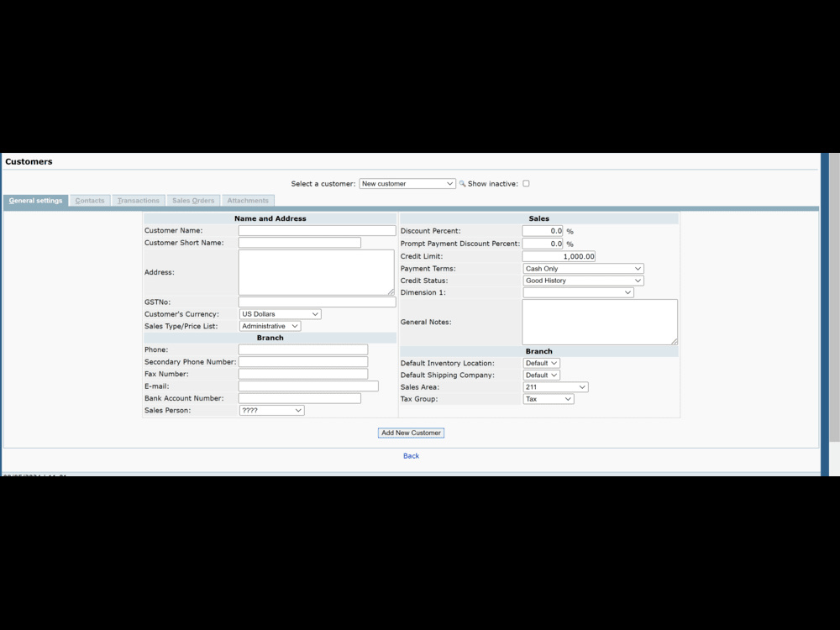Click the customer search magnifier icon
This screenshot has height=630, width=840.
pyautogui.click(x=460, y=183)
